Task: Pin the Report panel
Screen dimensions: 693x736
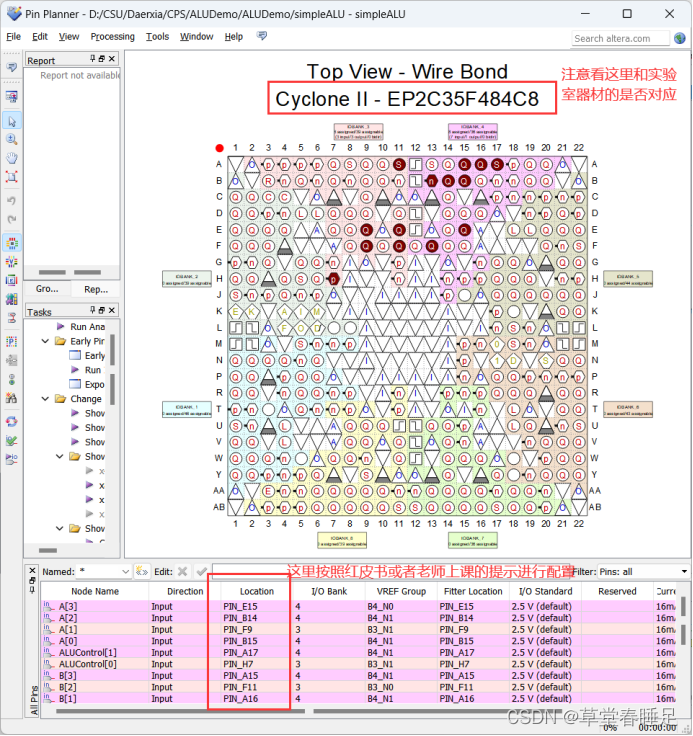Action: click(x=92, y=59)
